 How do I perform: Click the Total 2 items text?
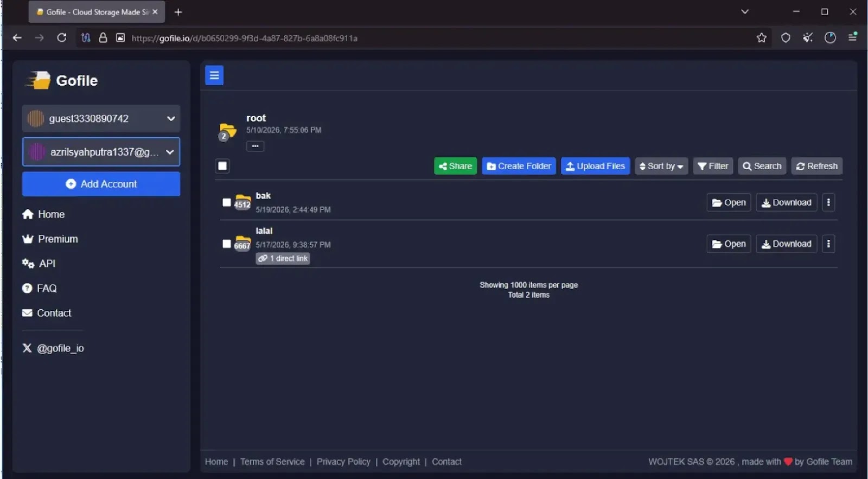point(529,295)
